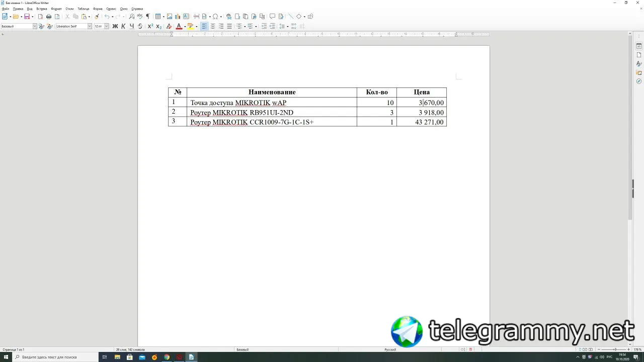Open the sidebar Gallery panel
The width and height of the screenshot is (644, 362).
click(x=639, y=72)
